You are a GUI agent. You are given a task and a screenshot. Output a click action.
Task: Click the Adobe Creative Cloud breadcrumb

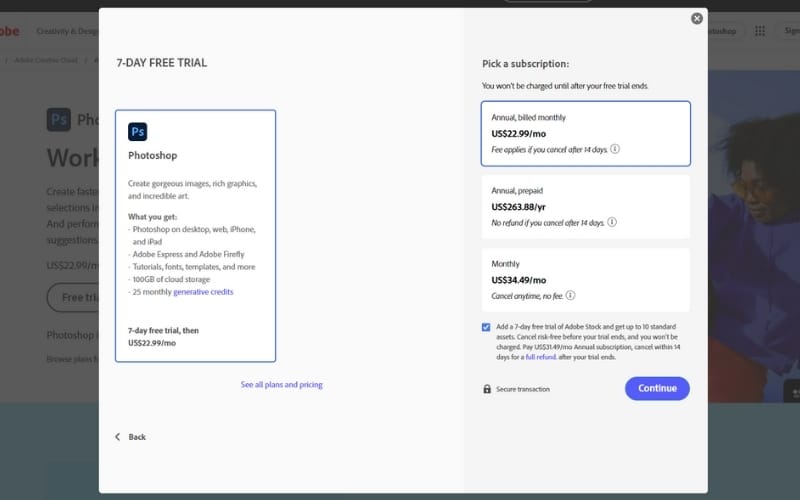pyautogui.click(x=46, y=60)
